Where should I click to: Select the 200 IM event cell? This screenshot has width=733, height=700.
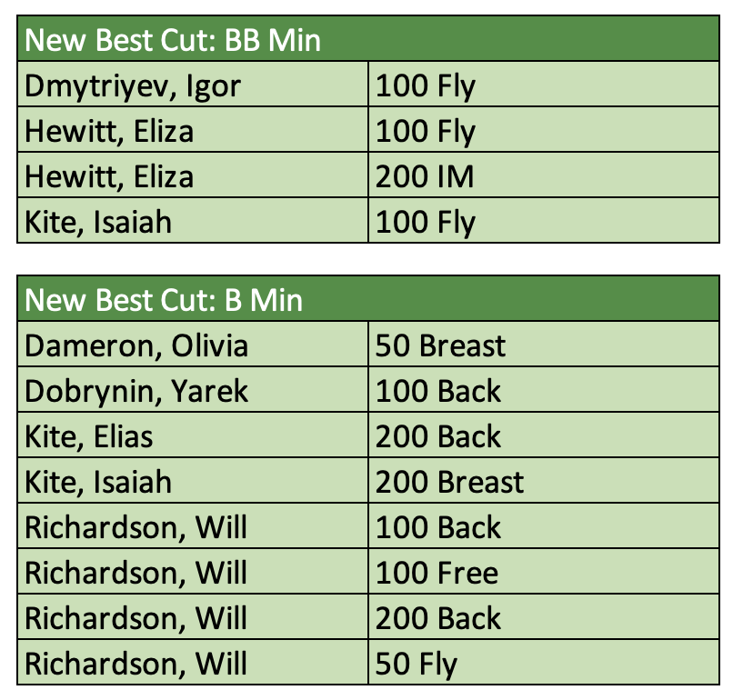pos(425,175)
